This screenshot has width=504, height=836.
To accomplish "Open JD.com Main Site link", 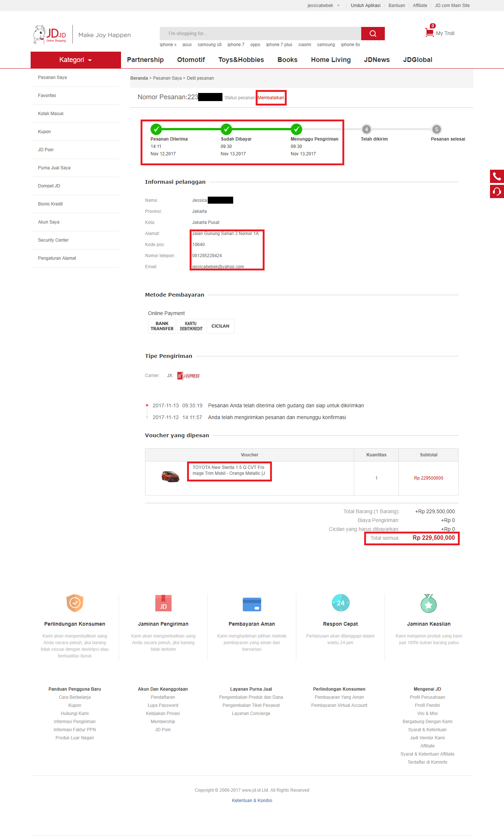I will tap(452, 6).
